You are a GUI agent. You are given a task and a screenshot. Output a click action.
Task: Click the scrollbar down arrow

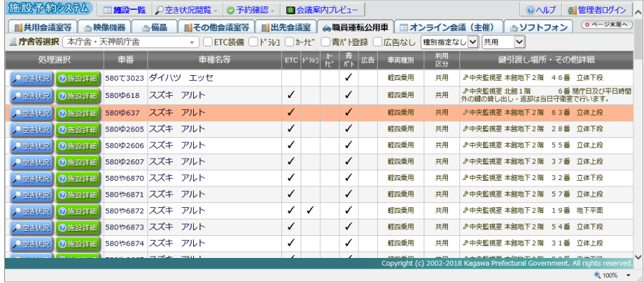tap(638, 257)
